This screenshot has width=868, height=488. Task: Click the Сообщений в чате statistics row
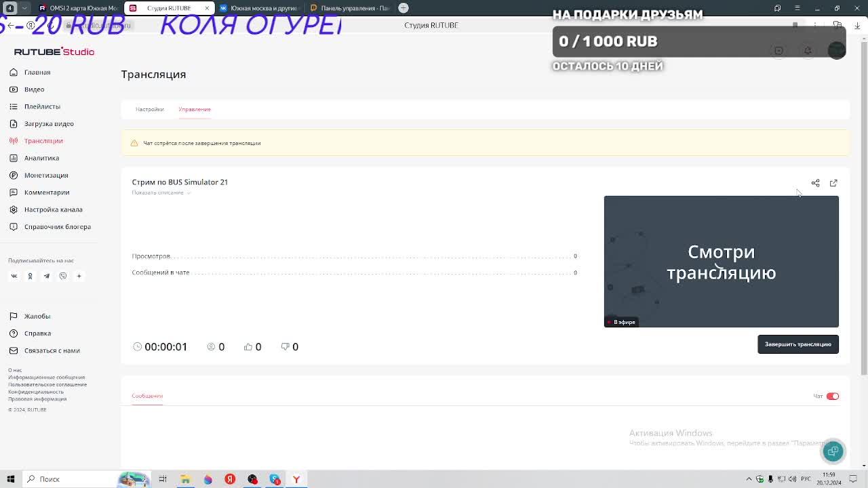[x=355, y=272]
